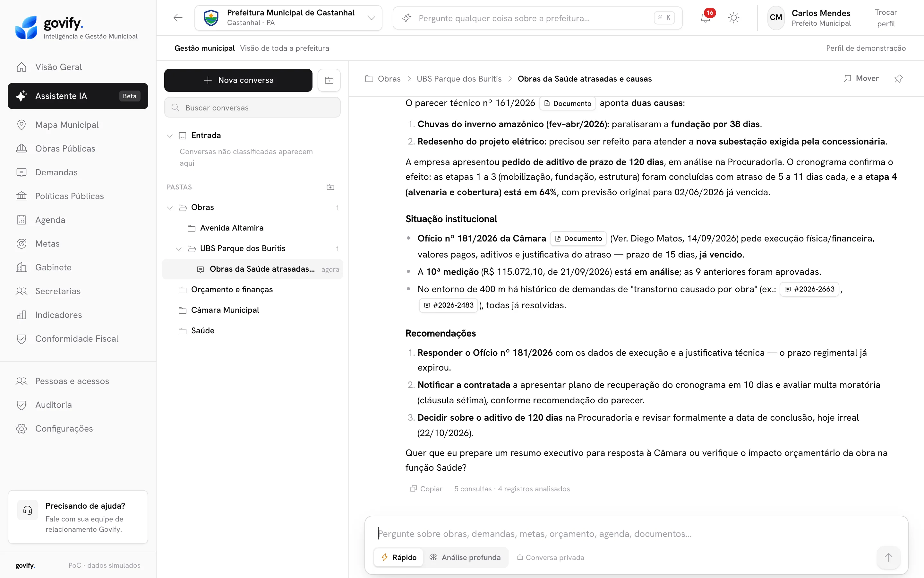Open the Agenda section

click(x=78, y=220)
